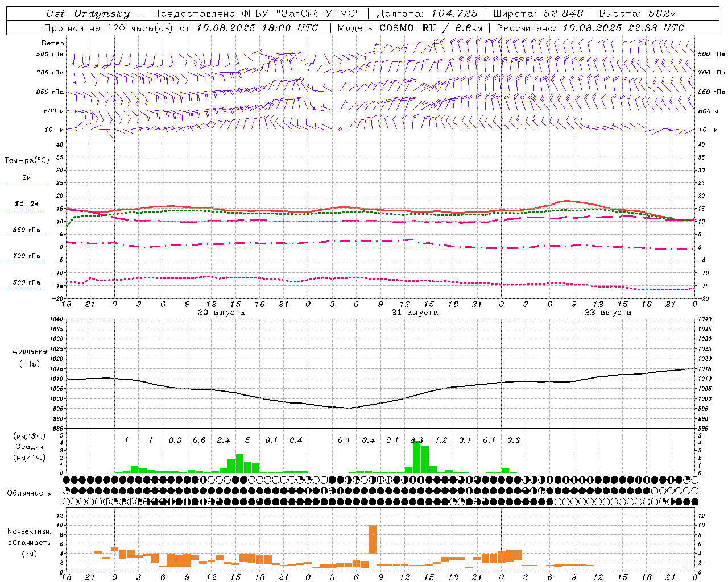Click the Td 2м legend entry
Screen dimensions: 728x582
point(27,203)
